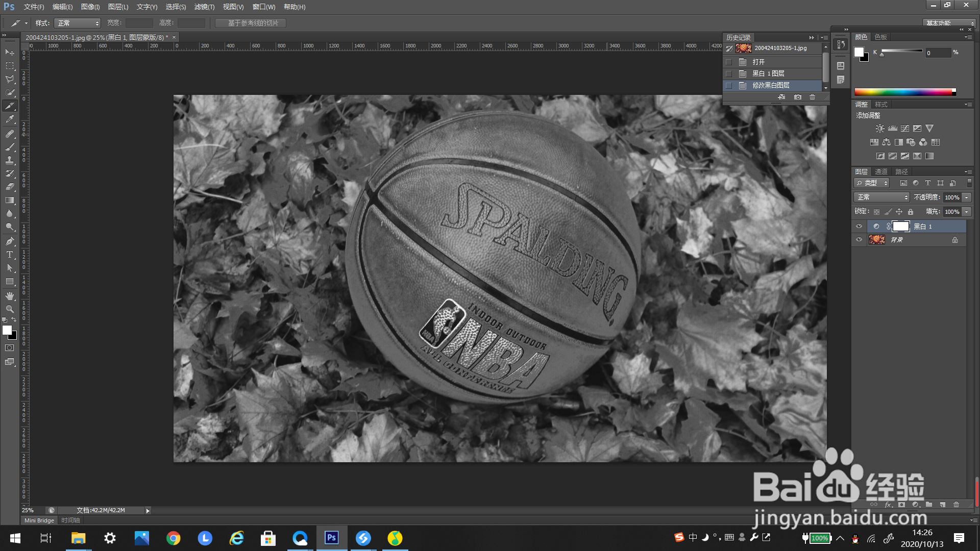Select the Eyedropper tool

[10, 119]
